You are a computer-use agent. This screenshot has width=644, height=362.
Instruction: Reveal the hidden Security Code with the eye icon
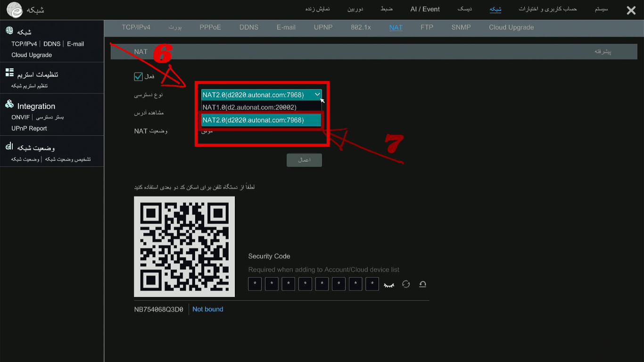click(389, 285)
